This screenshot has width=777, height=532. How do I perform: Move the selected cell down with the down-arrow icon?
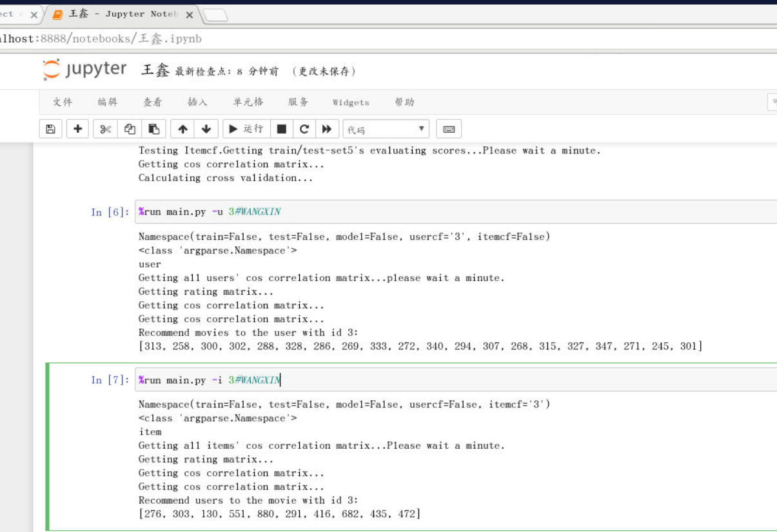205,128
